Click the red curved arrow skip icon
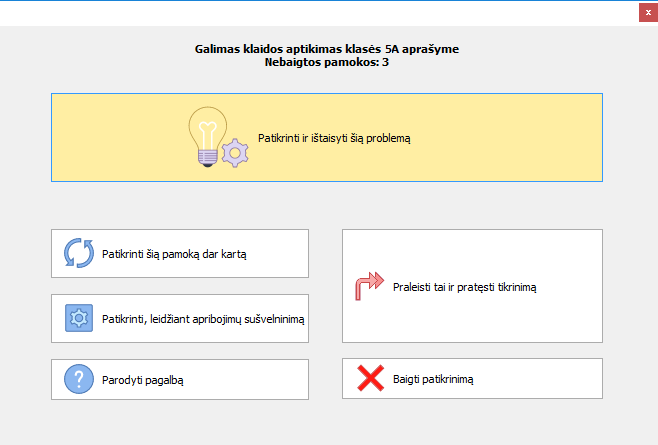Viewport: 658px width, 445px height. coord(369,287)
